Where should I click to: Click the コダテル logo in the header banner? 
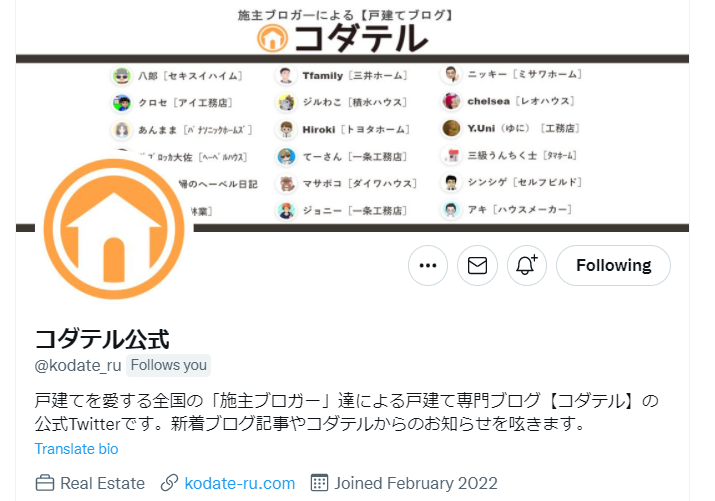tap(343, 38)
